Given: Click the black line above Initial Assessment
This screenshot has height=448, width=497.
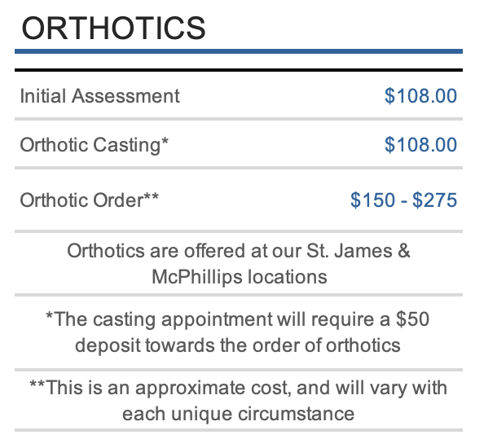Looking at the screenshot, I should 238,70.
